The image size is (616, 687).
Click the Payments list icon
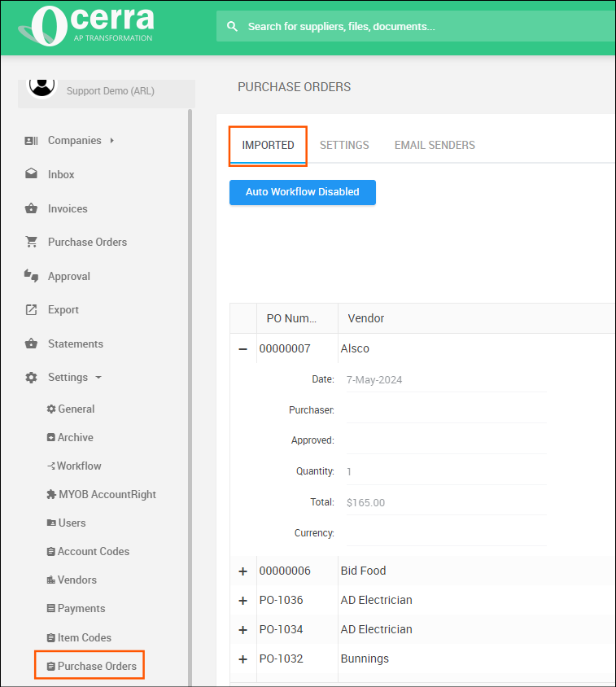[x=51, y=608]
